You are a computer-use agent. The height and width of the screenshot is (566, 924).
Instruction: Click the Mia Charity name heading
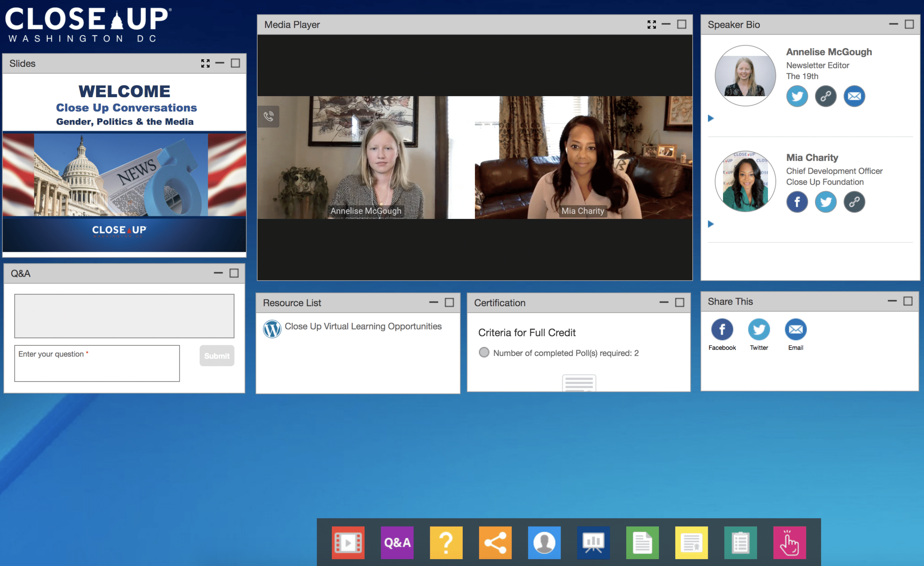tap(812, 157)
